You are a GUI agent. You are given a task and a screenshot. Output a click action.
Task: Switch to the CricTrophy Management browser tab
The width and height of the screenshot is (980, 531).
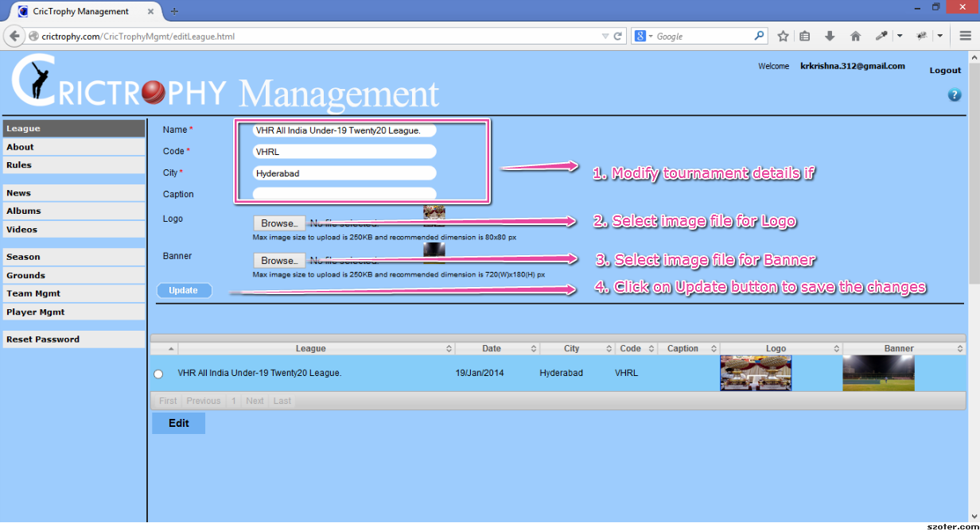point(80,11)
